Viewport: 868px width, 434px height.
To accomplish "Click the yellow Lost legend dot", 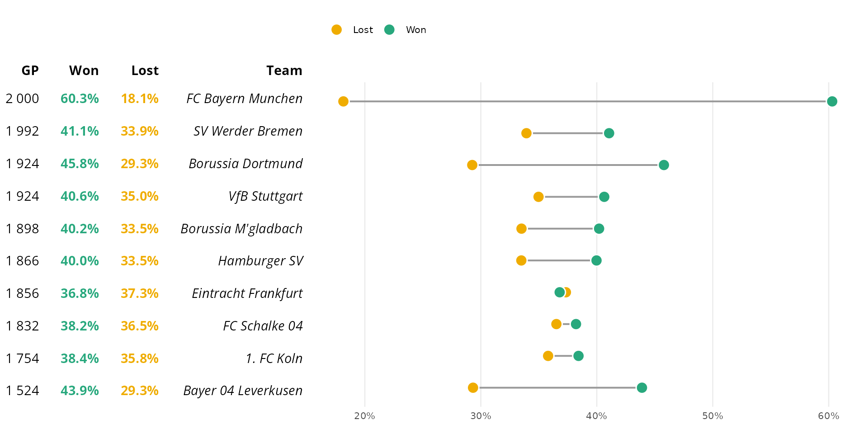I will (336, 30).
